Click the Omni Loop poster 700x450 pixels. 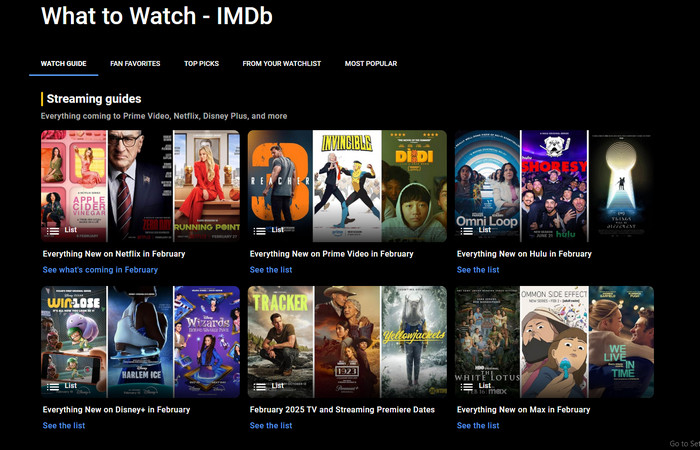[x=488, y=186]
